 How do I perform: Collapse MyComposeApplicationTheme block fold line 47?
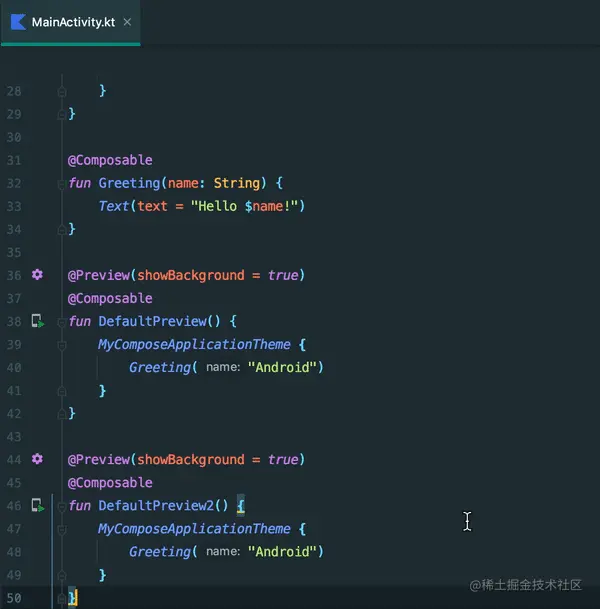62,530
